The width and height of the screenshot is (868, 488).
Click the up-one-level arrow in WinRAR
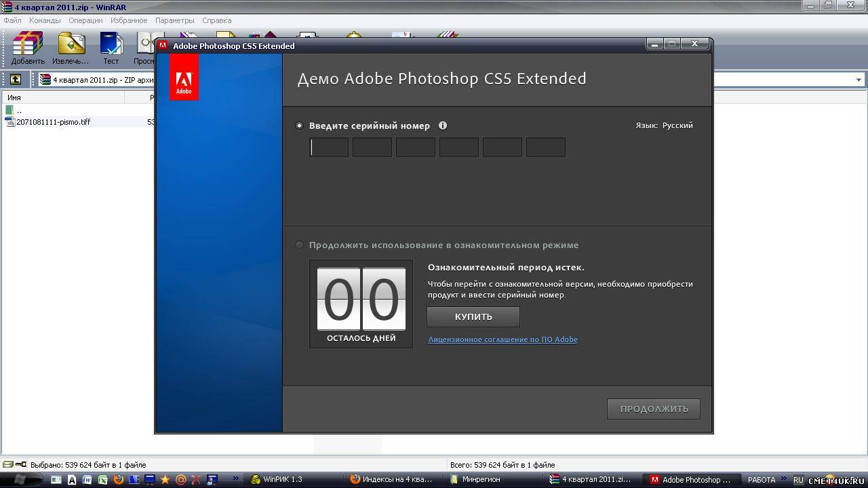(15, 80)
